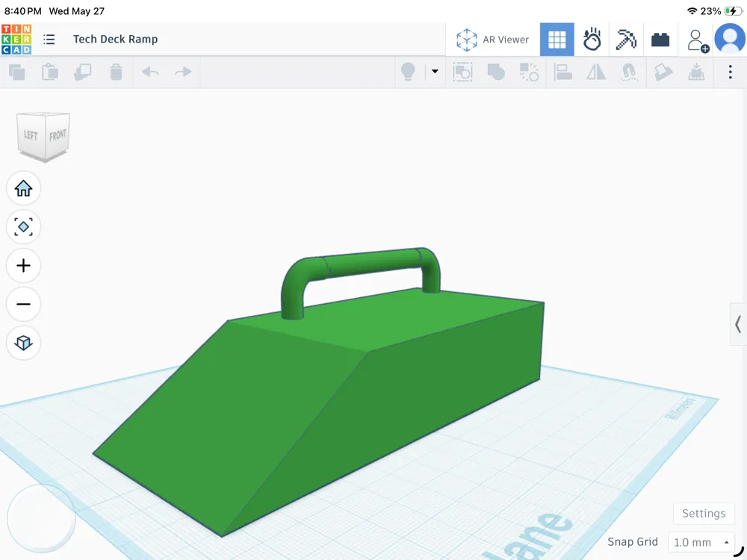Viewport: 747px width, 560px height.
Task: Open Sim Lab hand-apple icon
Action: 592,40
